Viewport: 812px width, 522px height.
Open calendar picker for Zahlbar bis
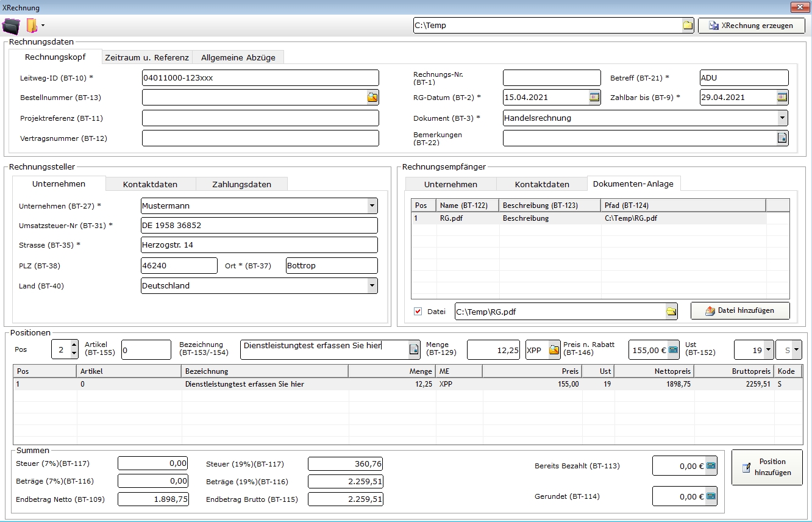782,98
